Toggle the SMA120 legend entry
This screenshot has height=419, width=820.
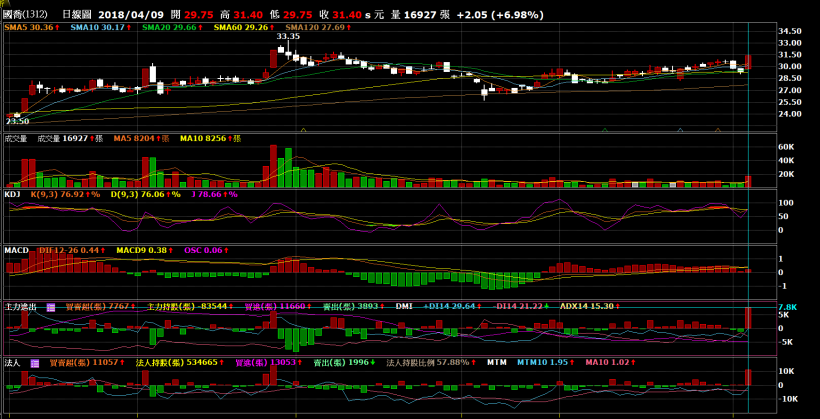pyautogui.click(x=314, y=27)
